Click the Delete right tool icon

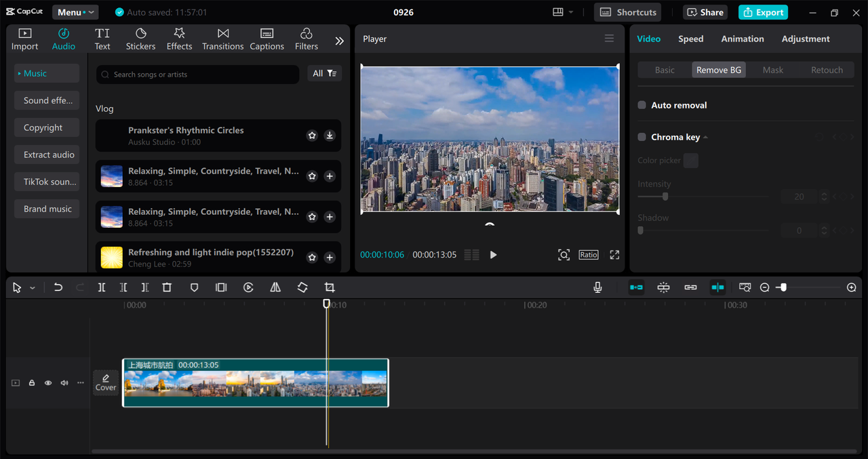145,287
